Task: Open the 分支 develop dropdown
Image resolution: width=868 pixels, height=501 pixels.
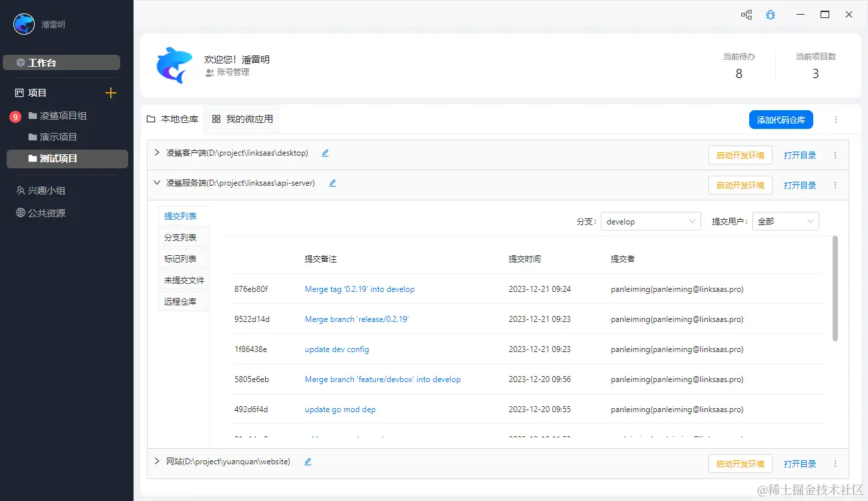Action: click(650, 221)
